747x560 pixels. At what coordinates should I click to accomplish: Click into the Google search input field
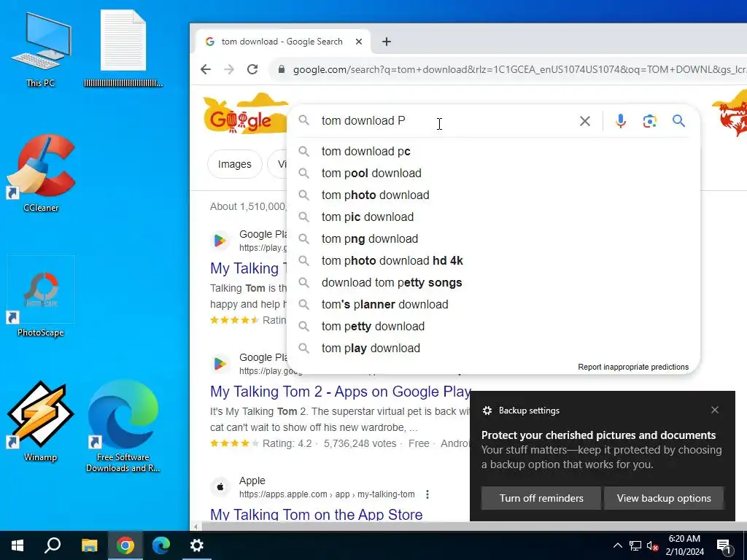pyautogui.click(x=446, y=121)
